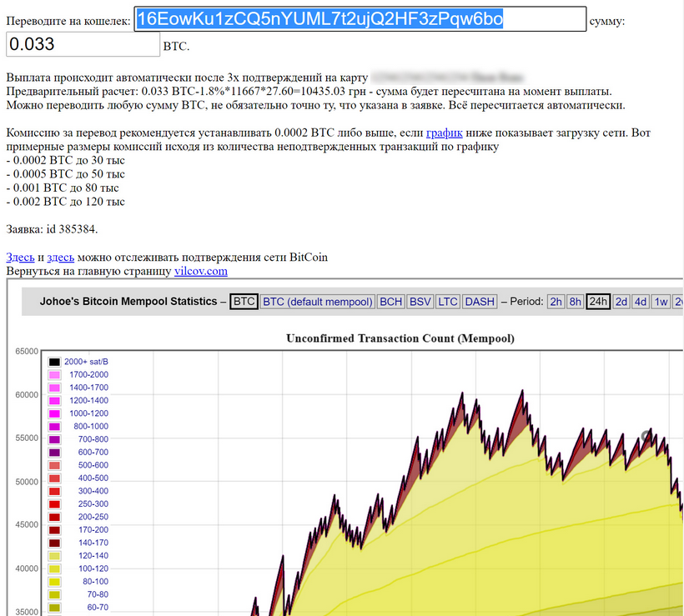Viewport: 684px width, 616px height.
Task: Return to vilcov.com main page link
Action: [200, 271]
